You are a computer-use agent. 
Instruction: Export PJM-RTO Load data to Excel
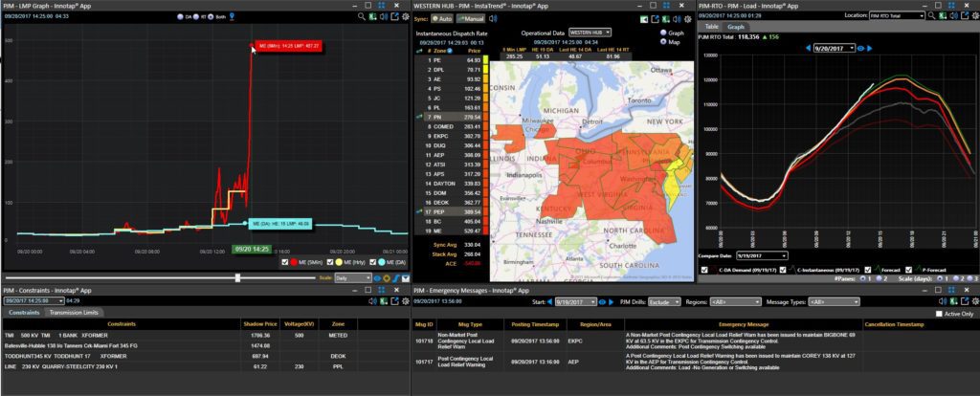[943, 15]
